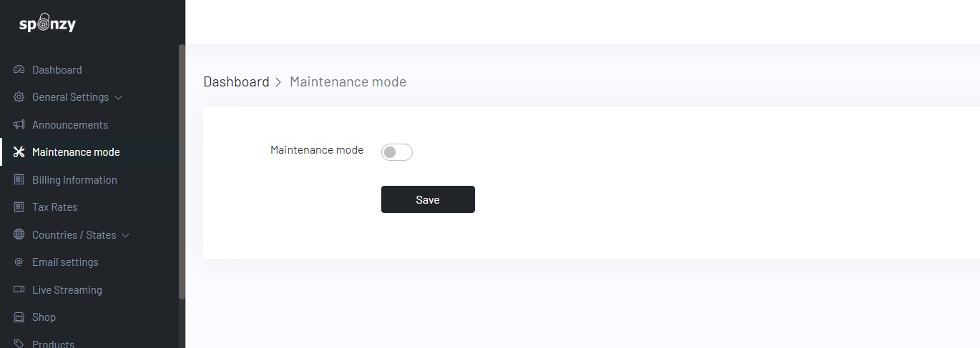The width and height of the screenshot is (980, 348).
Task: Click the Dashboard speedometer icon in sidebar
Action: 19,69
